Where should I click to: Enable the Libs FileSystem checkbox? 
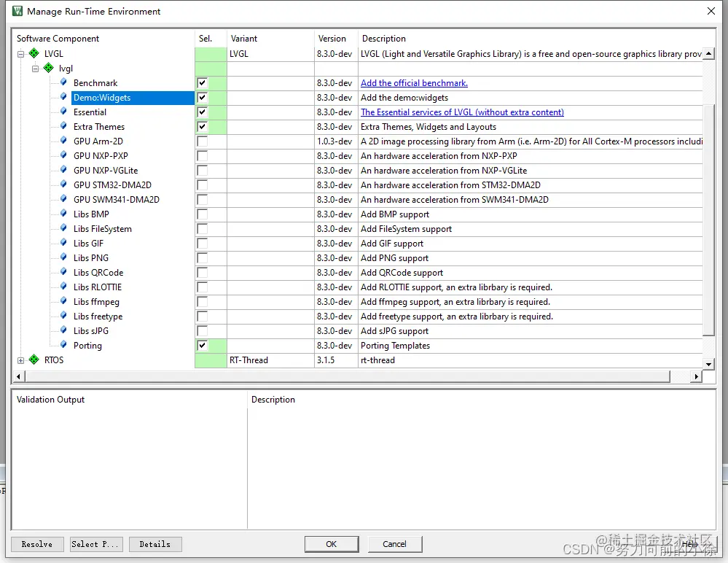[202, 228]
